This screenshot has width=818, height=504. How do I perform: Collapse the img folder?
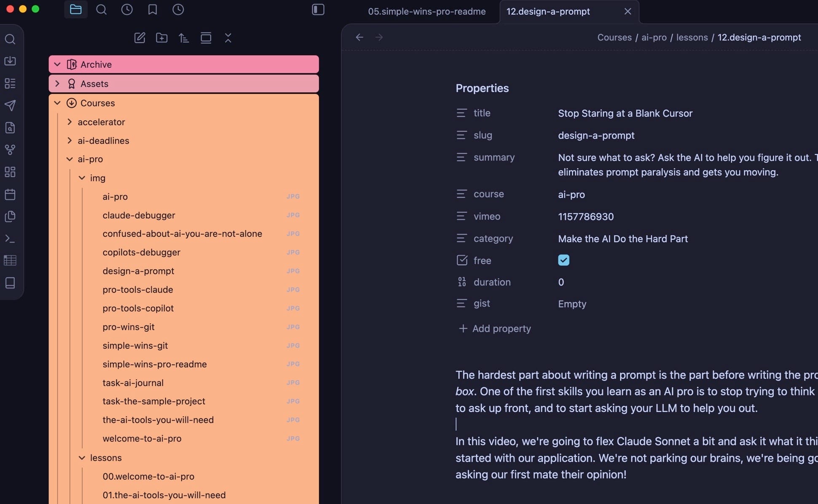click(82, 178)
